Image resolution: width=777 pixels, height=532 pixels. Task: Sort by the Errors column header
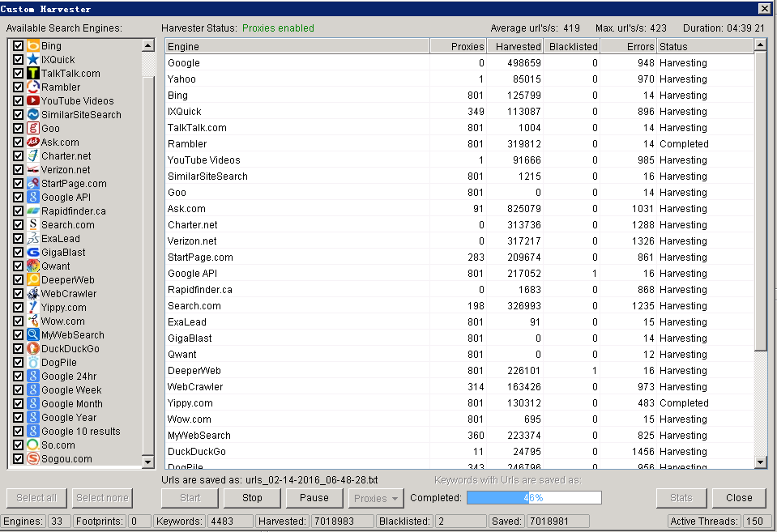tap(629, 47)
